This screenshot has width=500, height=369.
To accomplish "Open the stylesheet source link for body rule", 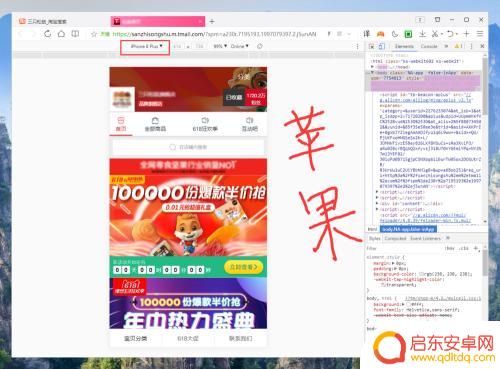I will pyautogui.click(x=442, y=298).
